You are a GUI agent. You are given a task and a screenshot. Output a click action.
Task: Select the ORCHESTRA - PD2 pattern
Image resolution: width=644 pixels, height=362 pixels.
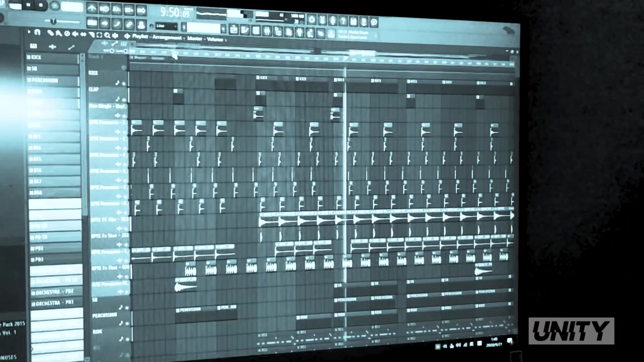pyautogui.click(x=55, y=292)
